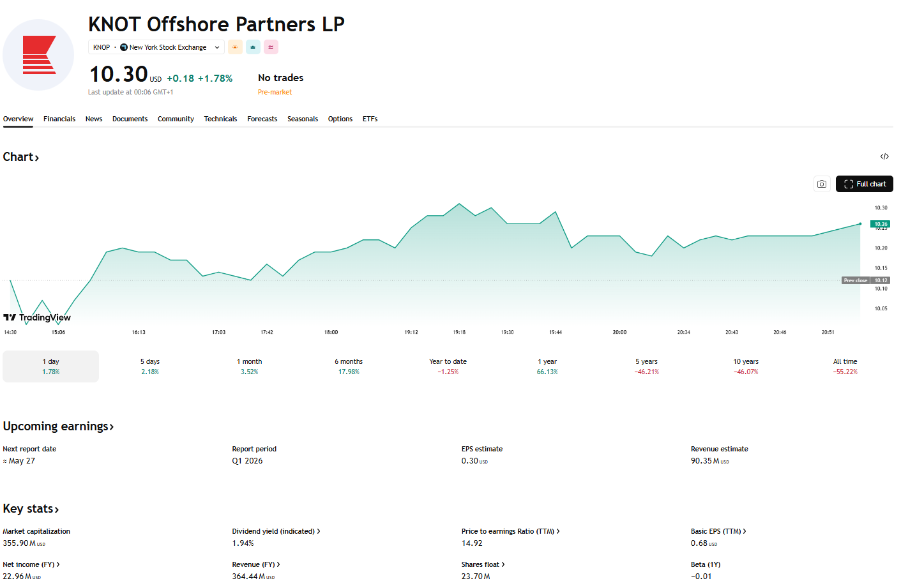Image resolution: width=901 pixels, height=588 pixels.
Task: Expand the Chart section heading arrow
Action: [37, 158]
